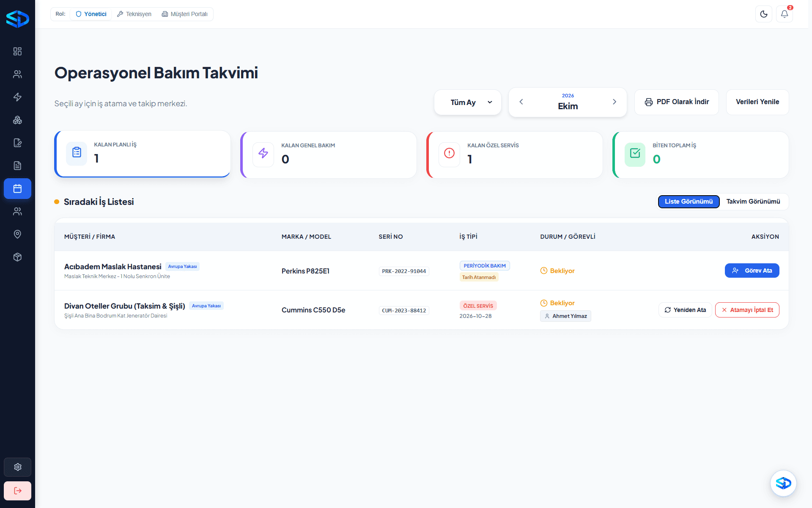Screen dimensions: 812x508
Task: Click the lightning bolt sidebar icon
Action: [17, 97]
